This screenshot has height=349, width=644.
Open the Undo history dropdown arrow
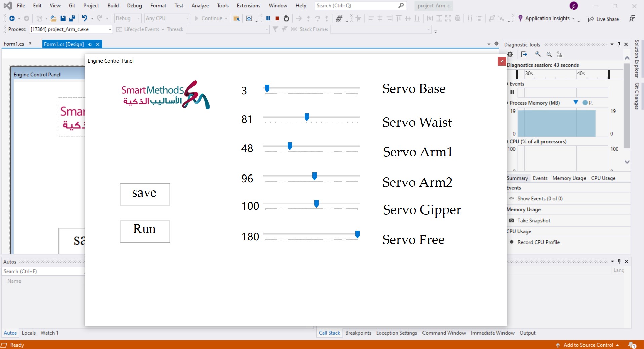(92, 18)
